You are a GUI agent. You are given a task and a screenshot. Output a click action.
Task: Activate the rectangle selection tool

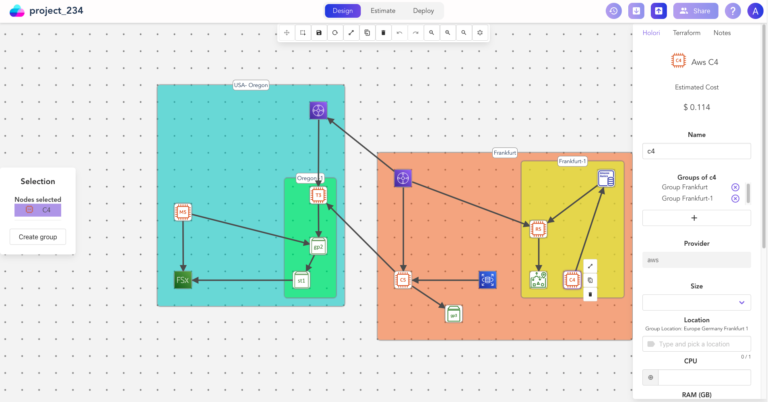click(303, 33)
